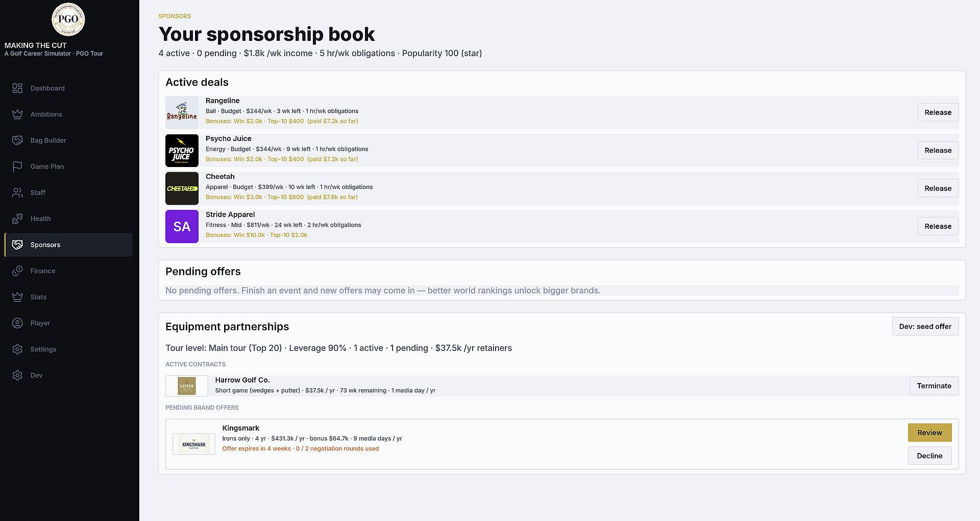This screenshot has width=980, height=521.
Task: Open the Staff people icon
Action: 17,193
